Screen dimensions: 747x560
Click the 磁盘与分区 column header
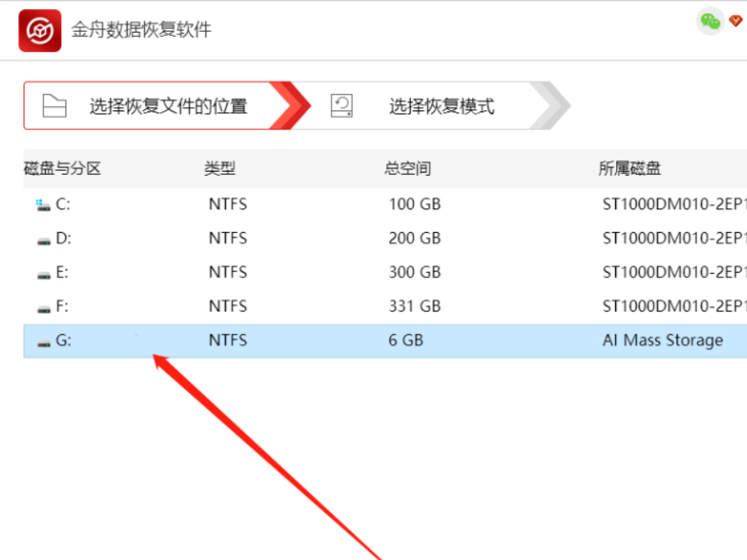(62, 168)
